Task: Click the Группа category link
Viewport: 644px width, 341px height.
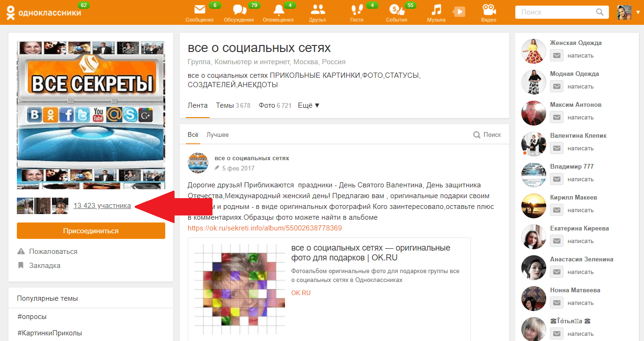Action: (199, 62)
